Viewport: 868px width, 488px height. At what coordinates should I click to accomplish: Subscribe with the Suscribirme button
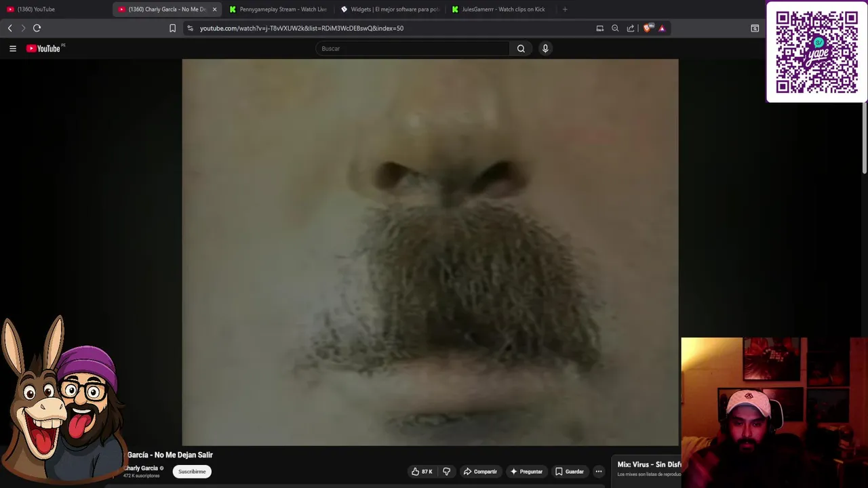coord(192,471)
